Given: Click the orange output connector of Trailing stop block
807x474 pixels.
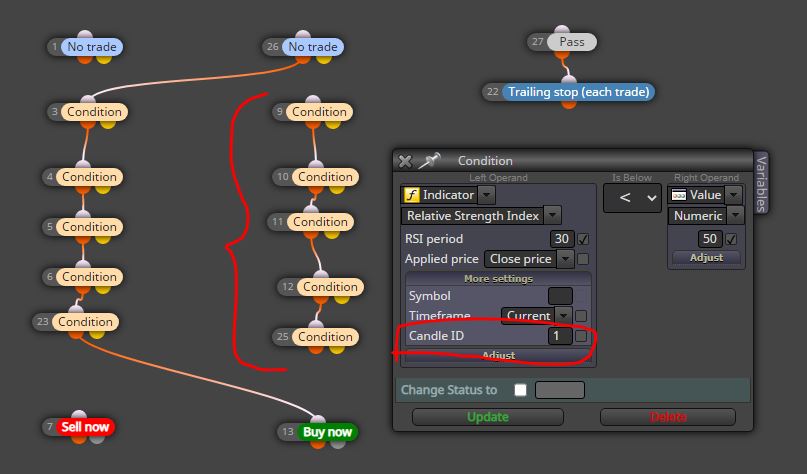Looking at the screenshot, I should [569, 104].
